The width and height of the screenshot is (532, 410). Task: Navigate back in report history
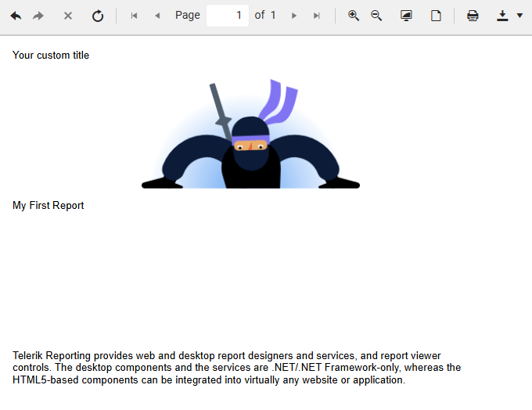[x=16, y=16]
